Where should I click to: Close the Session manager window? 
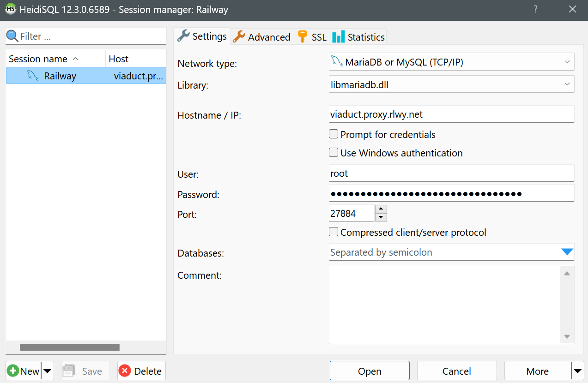(x=573, y=9)
